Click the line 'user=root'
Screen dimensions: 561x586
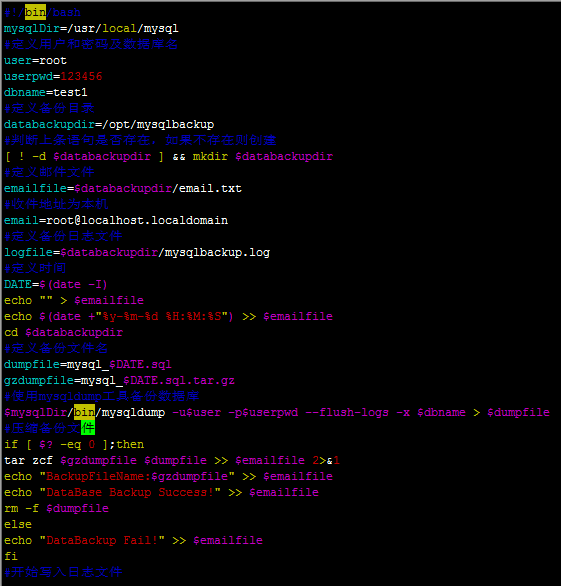(x=35, y=60)
